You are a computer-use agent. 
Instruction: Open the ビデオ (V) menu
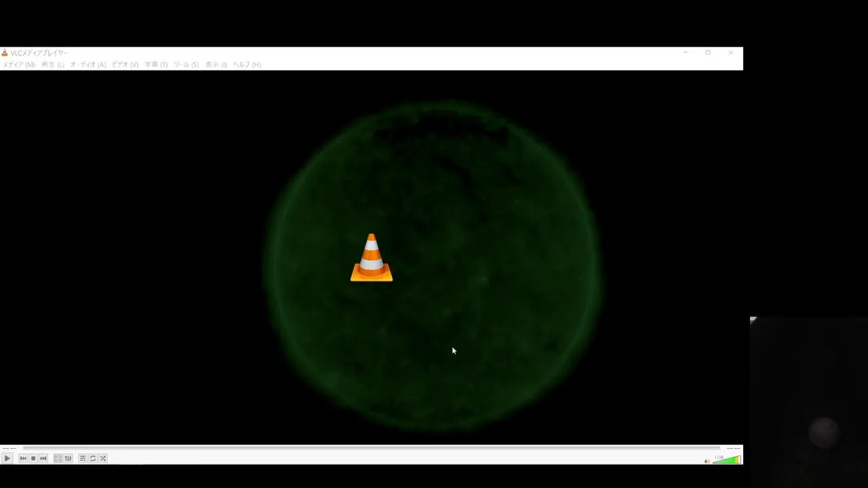click(x=125, y=64)
